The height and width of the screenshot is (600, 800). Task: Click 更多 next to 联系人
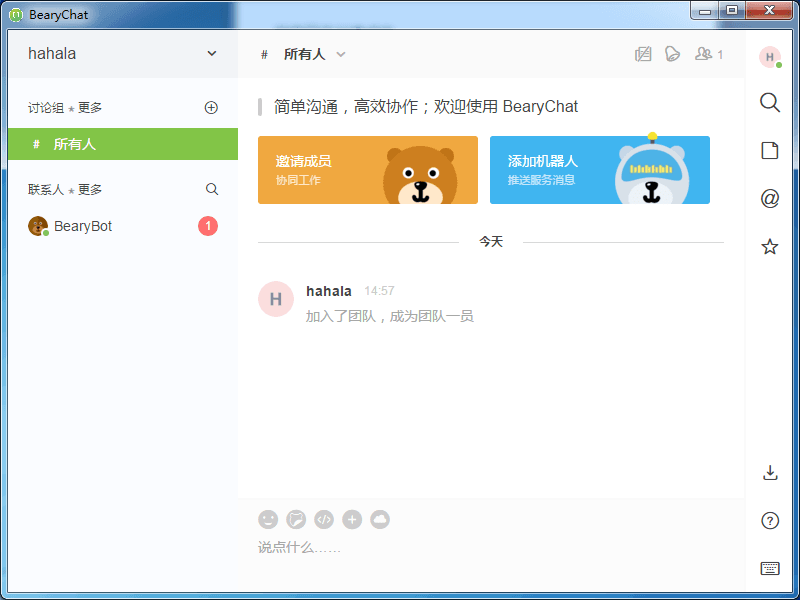point(90,189)
